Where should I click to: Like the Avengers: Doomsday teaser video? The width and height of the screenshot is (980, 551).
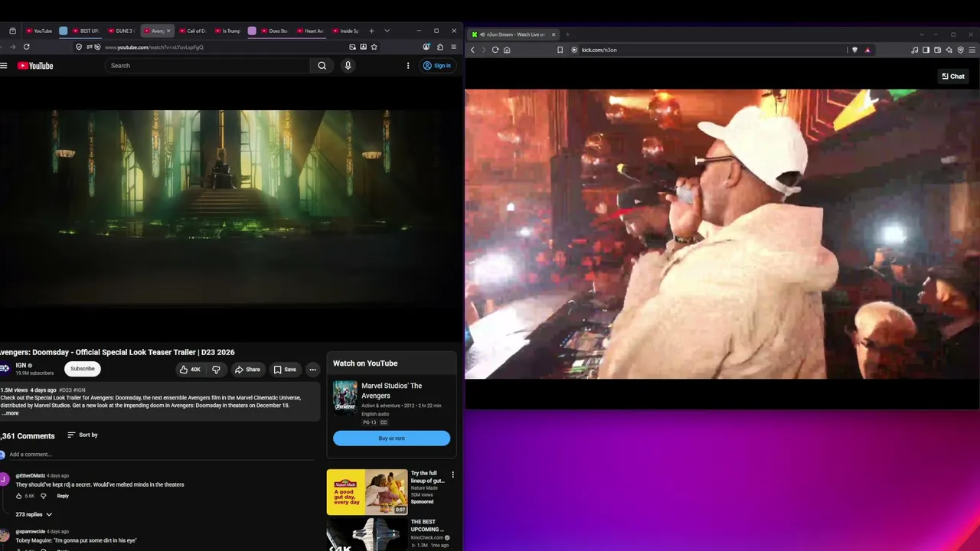point(190,370)
